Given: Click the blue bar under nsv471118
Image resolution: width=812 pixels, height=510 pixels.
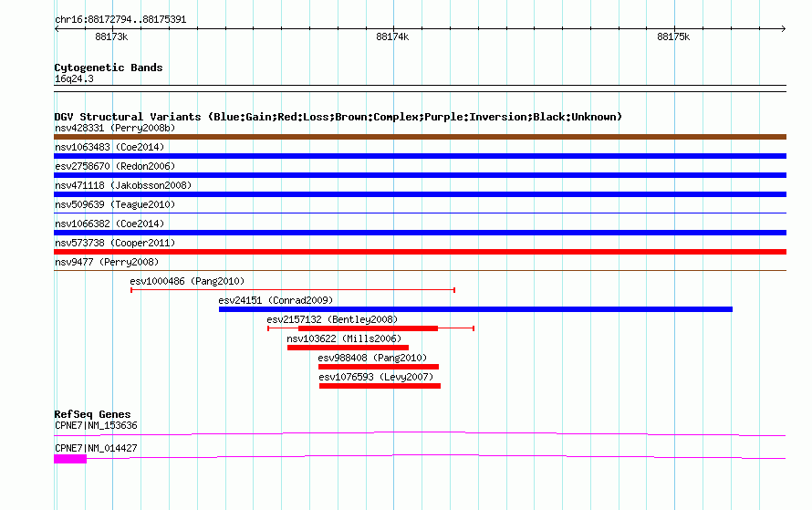Looking at the screenshot, I should pos(420,194).
